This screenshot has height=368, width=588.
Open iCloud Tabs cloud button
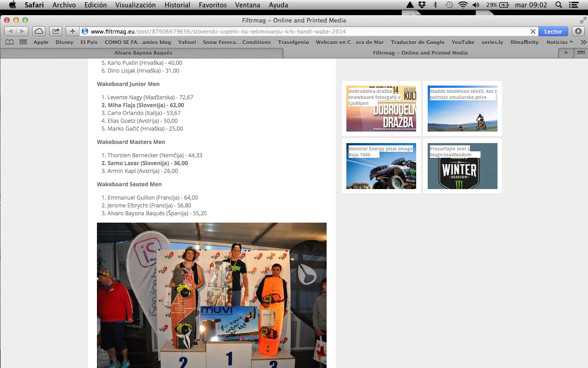click(39, 31)
